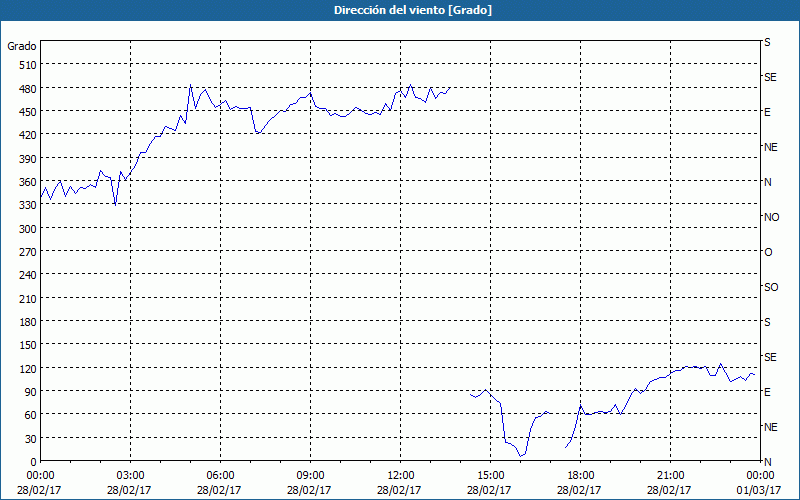Click the "SO" compass direction label
The height and width of the screenshot is (500, 800).
(x=771, y=287)
